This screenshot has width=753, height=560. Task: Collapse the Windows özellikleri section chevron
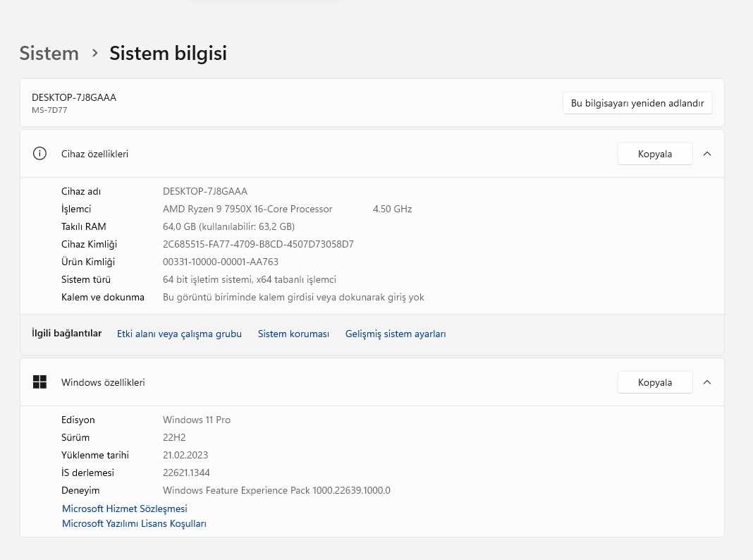coord(707,382)
